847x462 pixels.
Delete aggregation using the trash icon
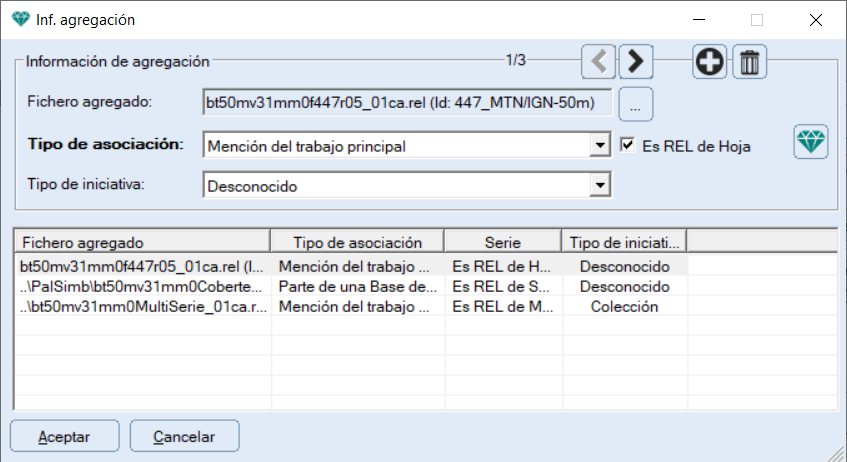click(750, 62)
